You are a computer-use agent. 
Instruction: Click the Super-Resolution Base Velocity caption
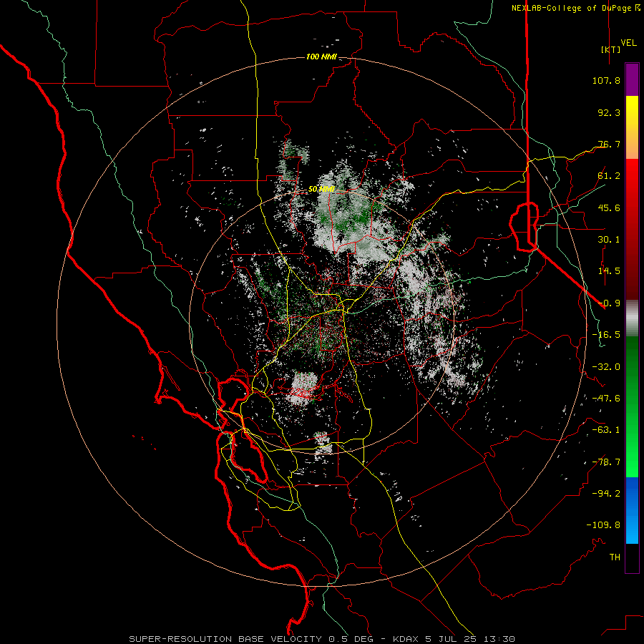tap(321, 639)
